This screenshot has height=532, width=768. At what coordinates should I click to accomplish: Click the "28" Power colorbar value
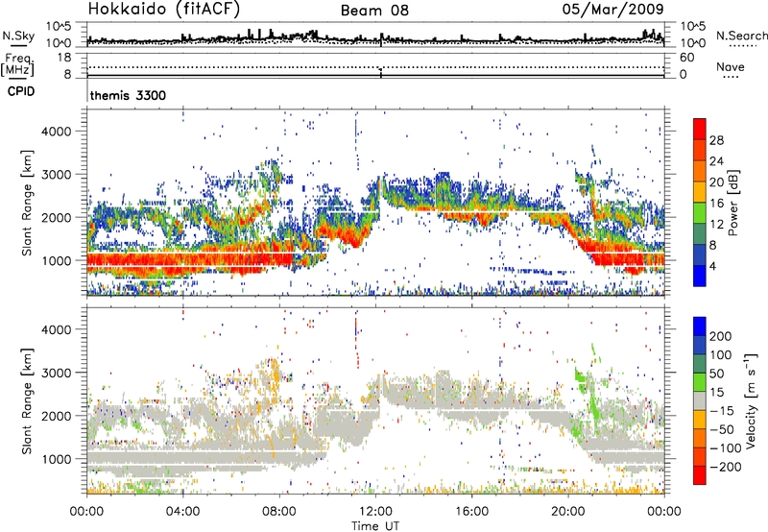coord(716,140)
